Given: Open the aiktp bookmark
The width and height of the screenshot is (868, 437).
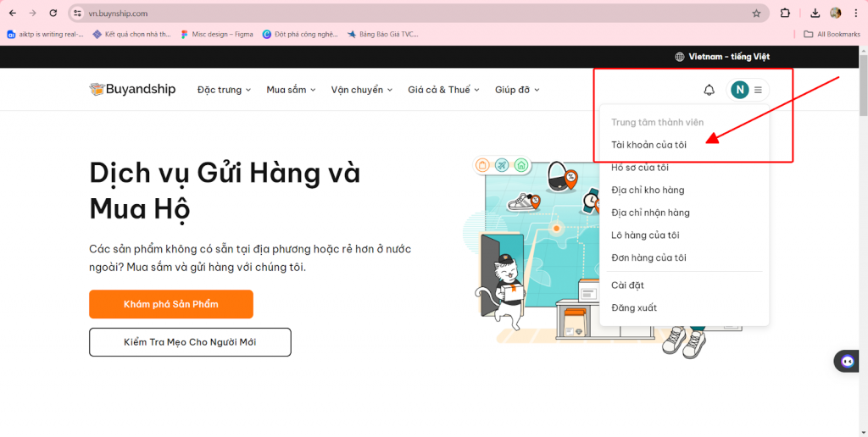Looking at the screenshot, I should tap(46, 34).
